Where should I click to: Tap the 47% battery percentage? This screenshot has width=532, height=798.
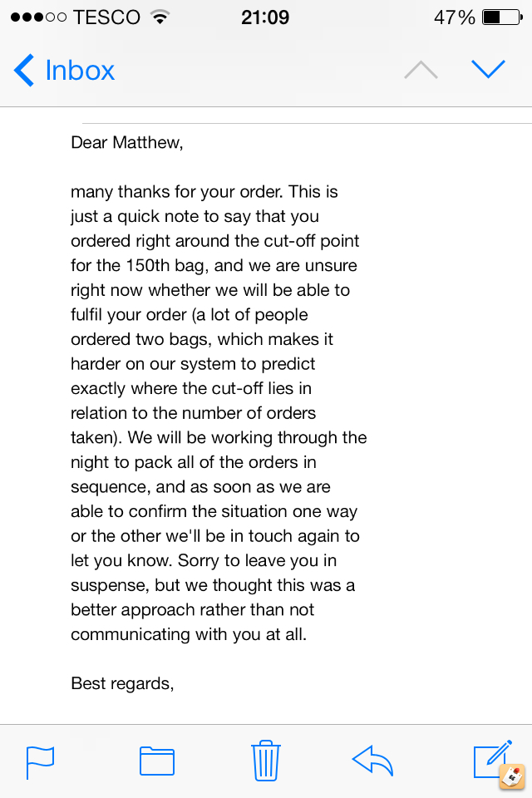pos(455,17)
